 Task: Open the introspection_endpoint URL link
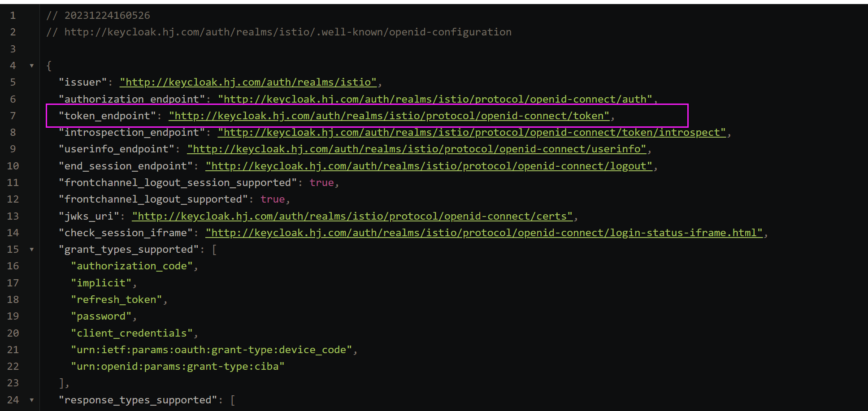[472, 133]
